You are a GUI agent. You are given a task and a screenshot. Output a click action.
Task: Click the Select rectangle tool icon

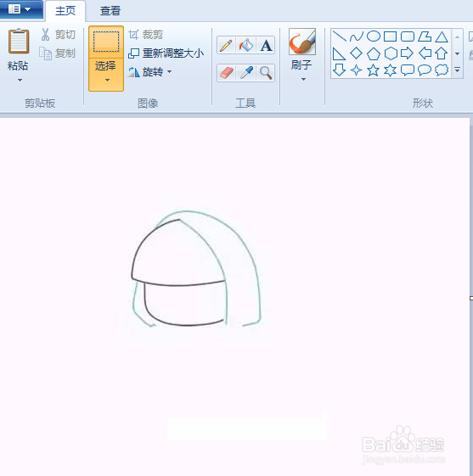[x=106, y=42]
